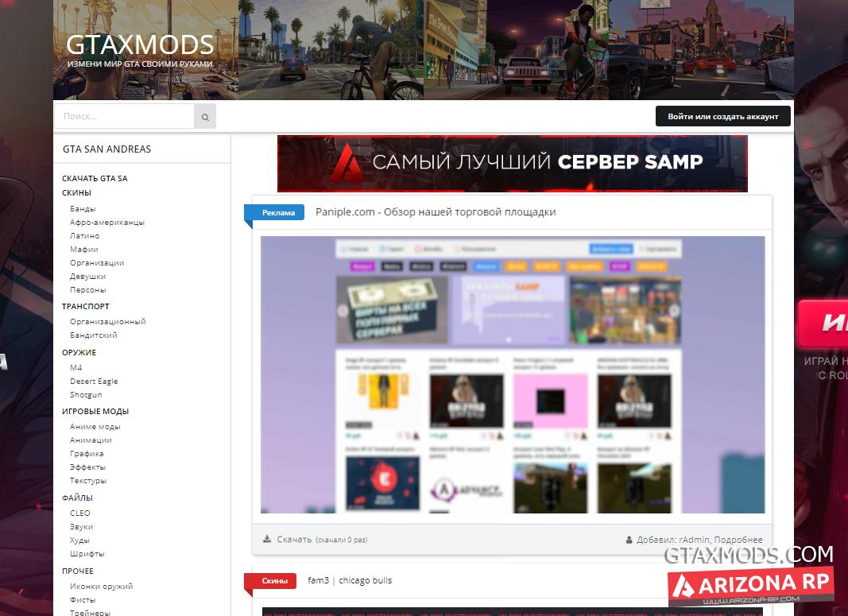Open the CLEO files category
The width and height of the screenshot is (848, 616).
click(80, 513)
